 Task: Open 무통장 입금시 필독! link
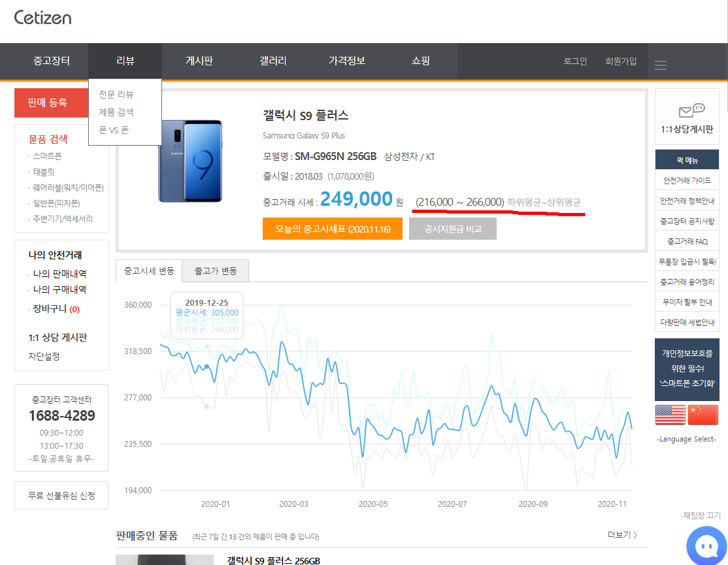(x=687, y=262)
